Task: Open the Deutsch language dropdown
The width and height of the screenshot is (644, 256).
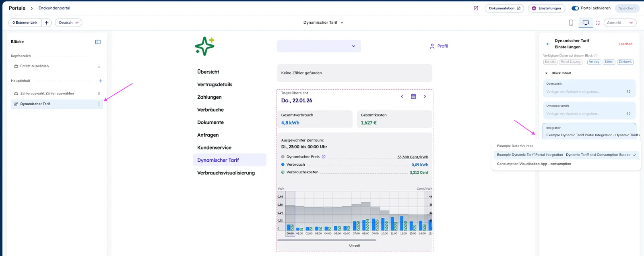Action: (68, 23)
